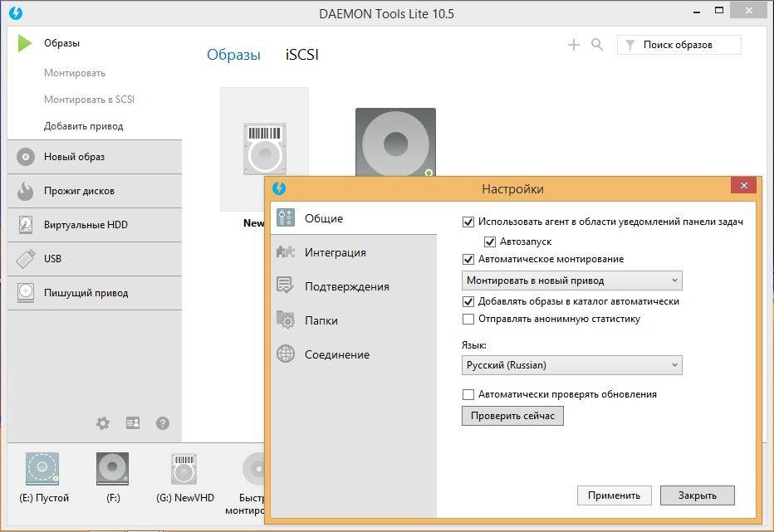Click the Закрыть button
Viewport: 774px width, 532px height.
pos(697,495)
